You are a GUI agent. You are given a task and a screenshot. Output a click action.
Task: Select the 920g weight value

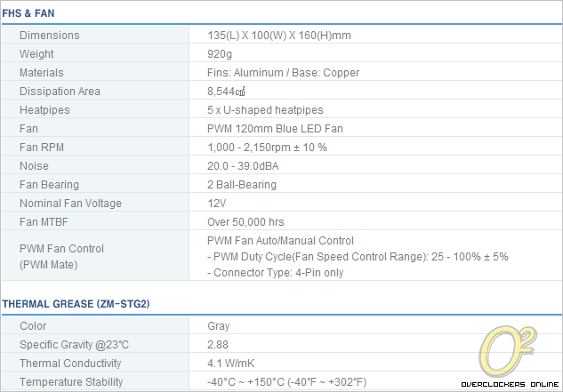219,54
